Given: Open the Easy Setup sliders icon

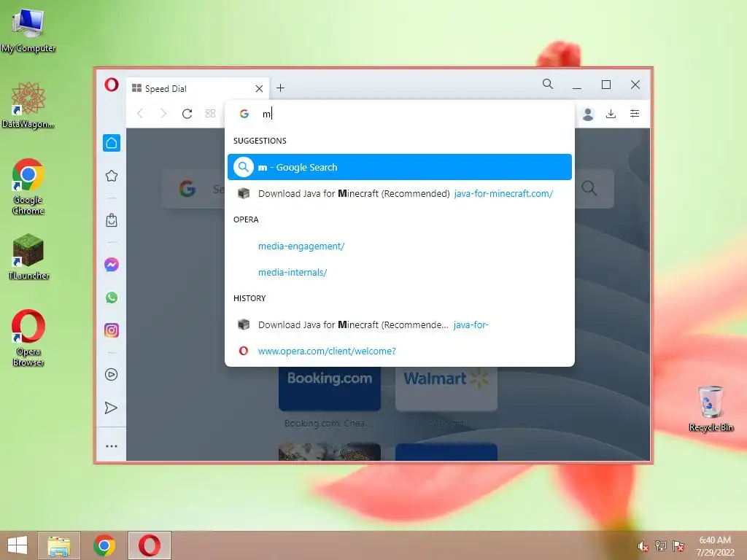Looking at the screenshot, I should coord(635,113).
